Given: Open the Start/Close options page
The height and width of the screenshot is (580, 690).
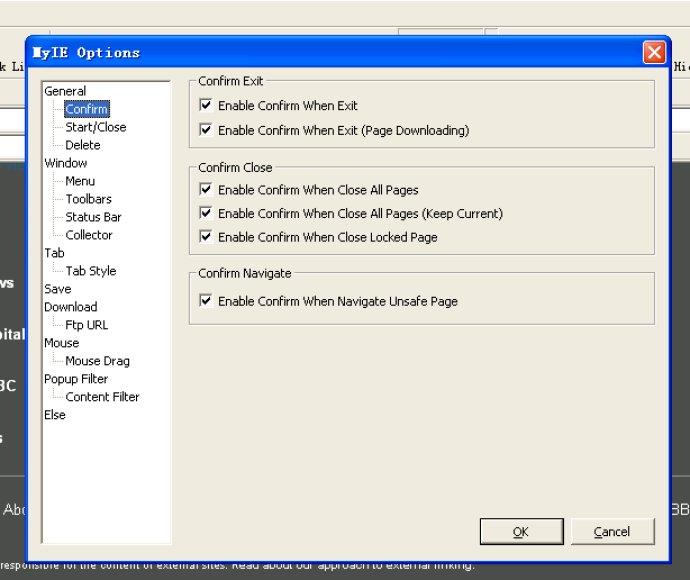Looking at the screenshot, I should 96,127.
